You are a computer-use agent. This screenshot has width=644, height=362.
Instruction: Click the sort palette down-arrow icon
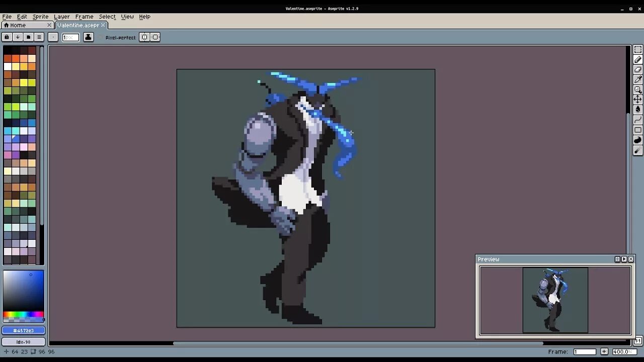point(18,37)
